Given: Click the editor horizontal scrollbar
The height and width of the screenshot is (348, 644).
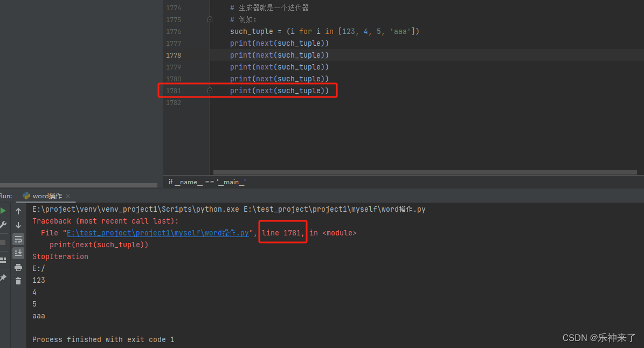Looking at the screenshot, I should [425, 172].
